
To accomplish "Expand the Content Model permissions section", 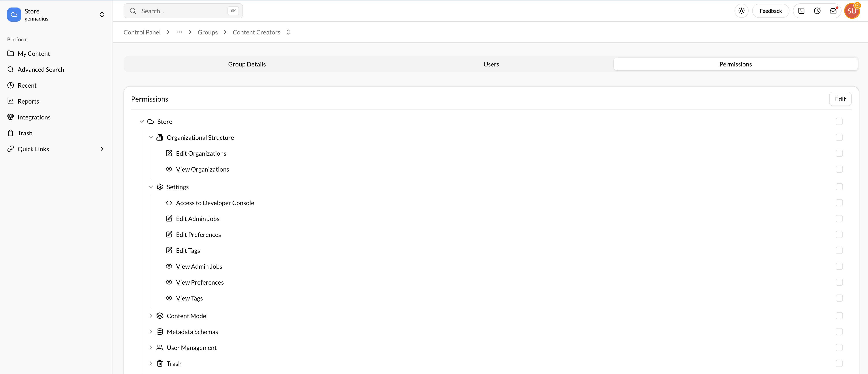I will pyautogui.click(x=151, y=316).
